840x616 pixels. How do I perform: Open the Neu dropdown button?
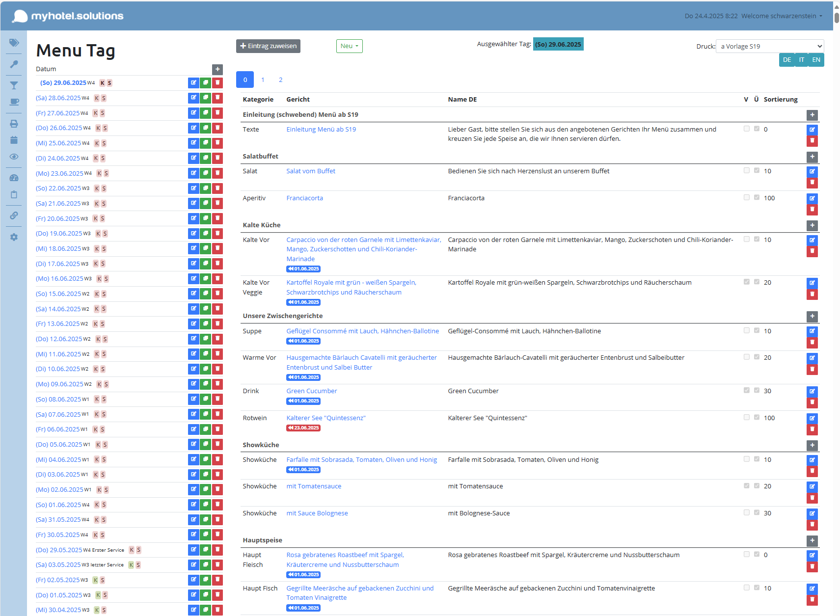pyautogui.click(x=349, y=46)
